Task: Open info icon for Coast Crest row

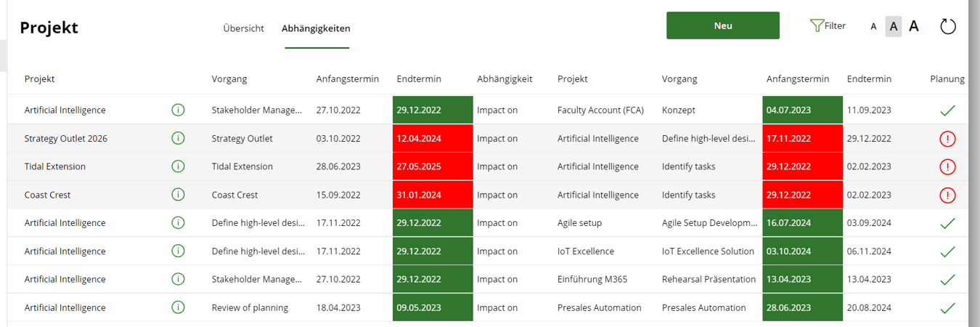Action: pyautogui.click(x=178, y=195)
